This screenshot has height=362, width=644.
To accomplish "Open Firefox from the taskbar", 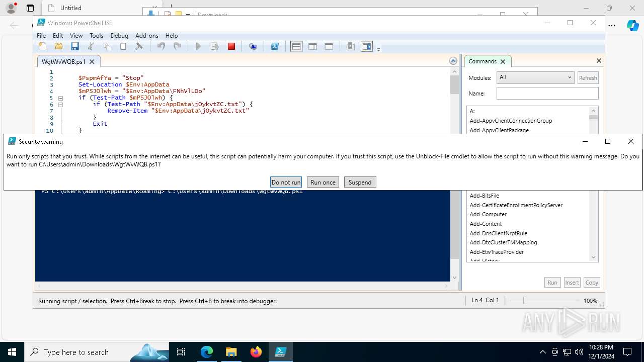I will [256, 352].
